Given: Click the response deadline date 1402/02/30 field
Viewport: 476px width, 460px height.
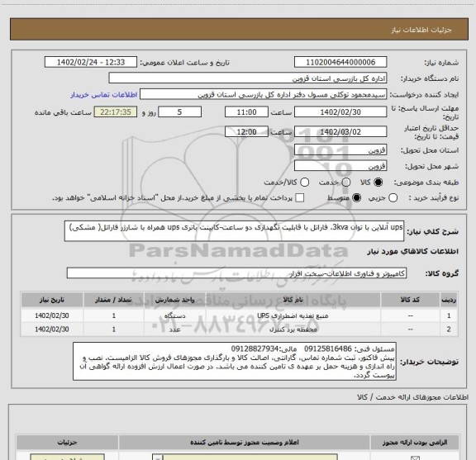Looking at the screenshot, I should [x=340, y=112].
